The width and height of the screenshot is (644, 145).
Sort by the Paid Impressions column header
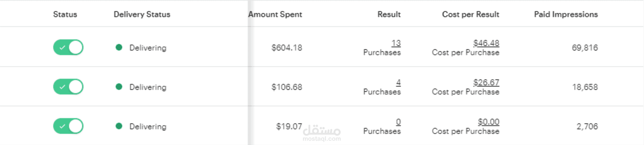(x=566, y=14)
